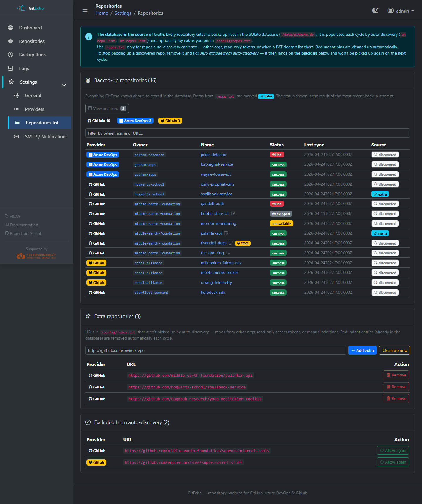Image resolution: width=422 pixels, height=504 pixels.
Task: Open SMTP / Notifications settings
Action: [x=45, y=136]
